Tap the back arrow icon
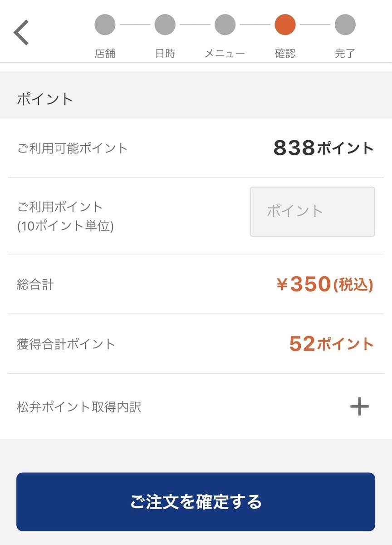This screenshot has height=545, width=392. coord(21,33)
